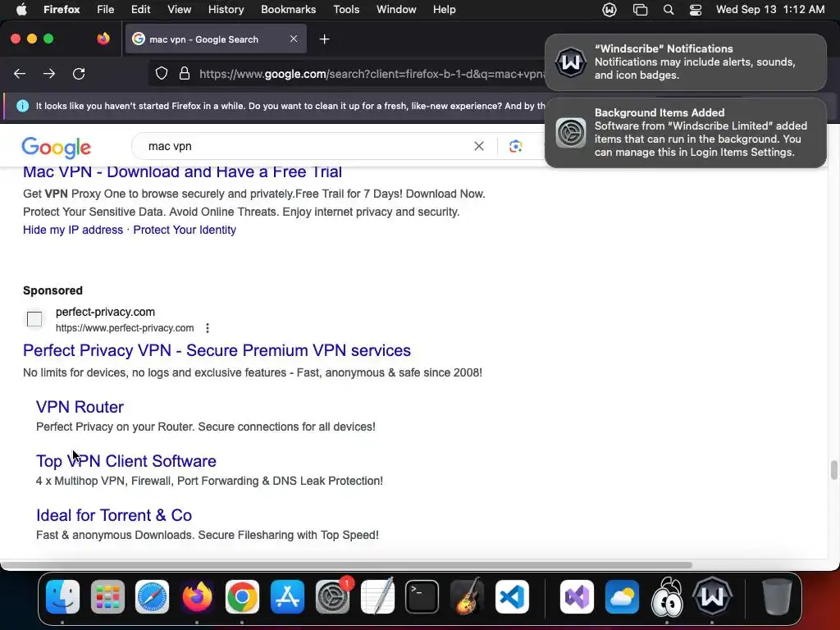Screen dimensions: 840x630
Task: Open the Help menu
Action: [444, 9]
